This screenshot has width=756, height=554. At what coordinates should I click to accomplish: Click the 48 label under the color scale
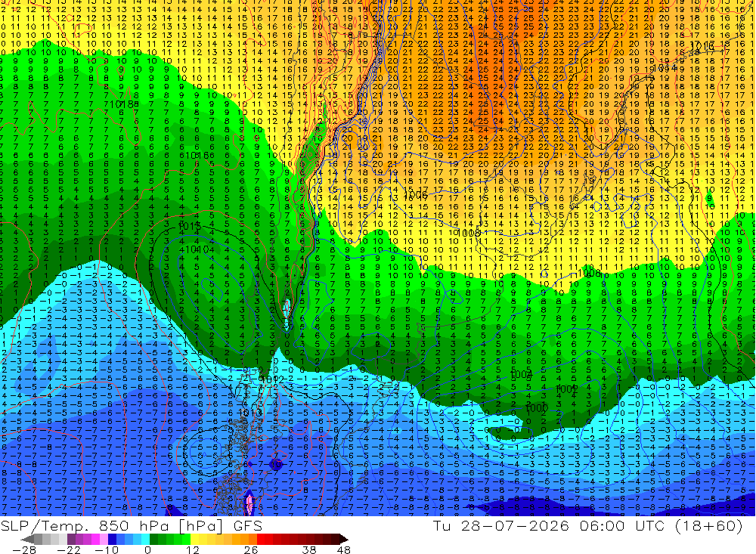(344, 549)
